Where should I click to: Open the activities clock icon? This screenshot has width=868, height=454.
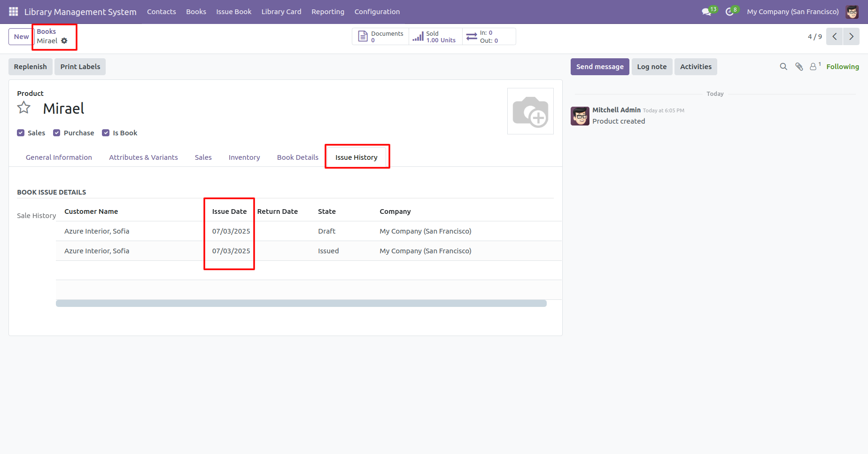click(729, 12)
